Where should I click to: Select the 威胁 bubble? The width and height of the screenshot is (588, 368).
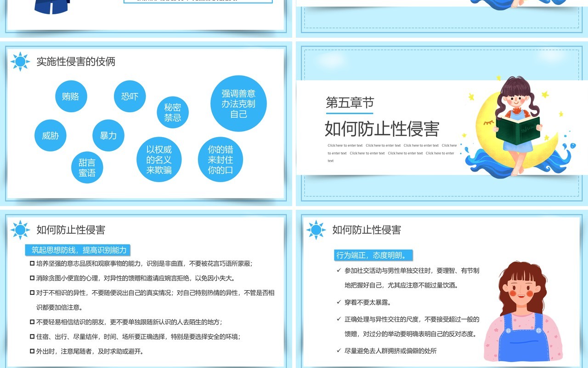pyautogui.click(x=50, y=136)
